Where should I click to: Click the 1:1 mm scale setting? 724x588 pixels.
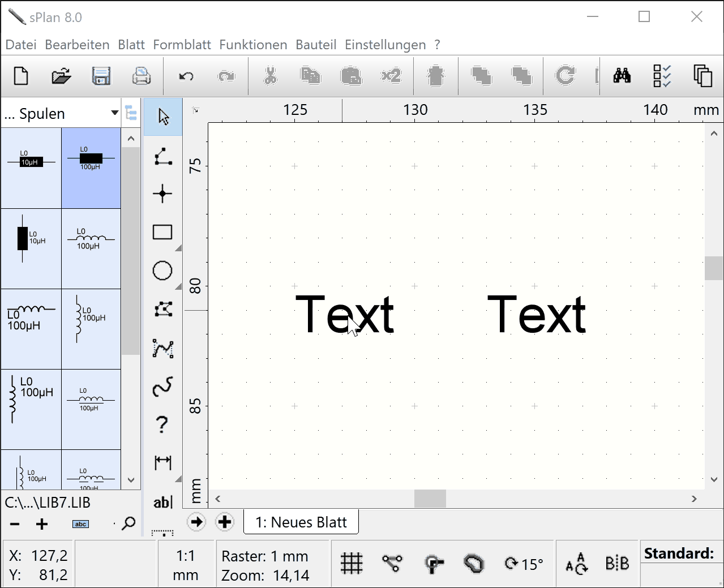(x=186, y=565)
